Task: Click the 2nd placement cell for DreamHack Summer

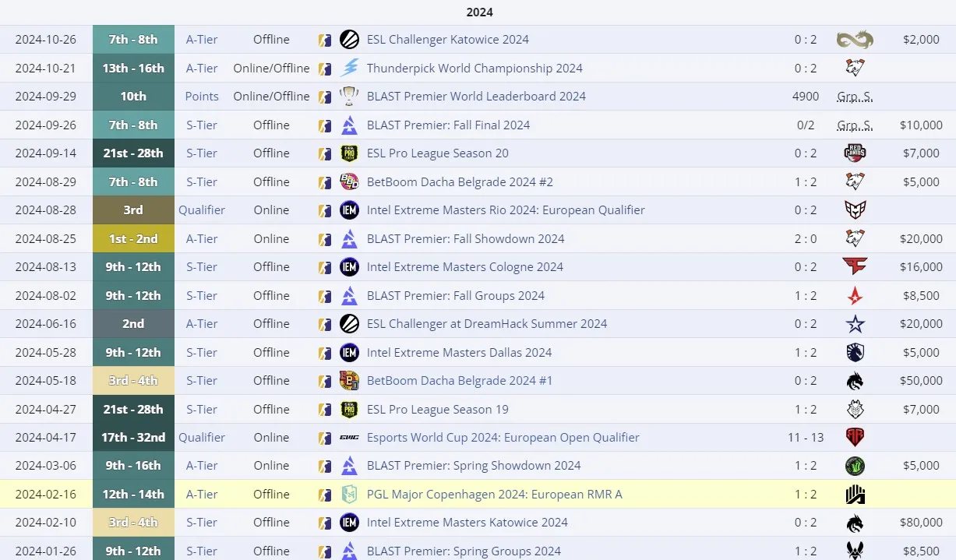Action: click(x=133, y=324)
